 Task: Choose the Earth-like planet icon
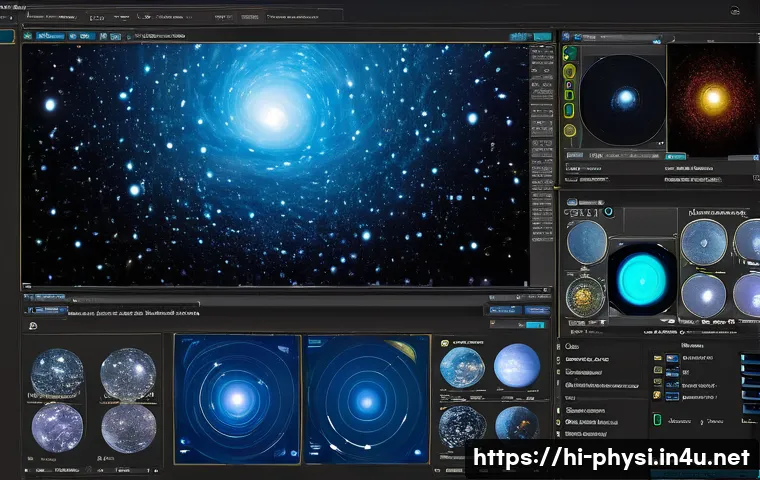pos(461,367)
